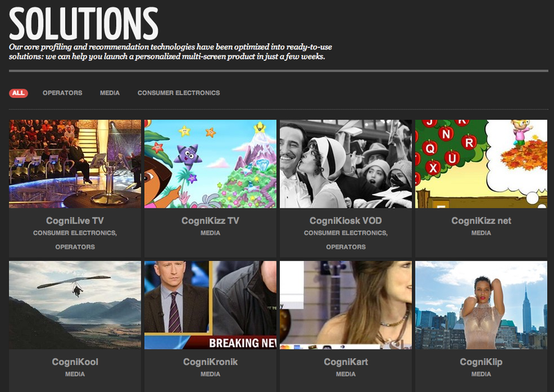Filter solutions by OPERATORS

click(62, 93)
